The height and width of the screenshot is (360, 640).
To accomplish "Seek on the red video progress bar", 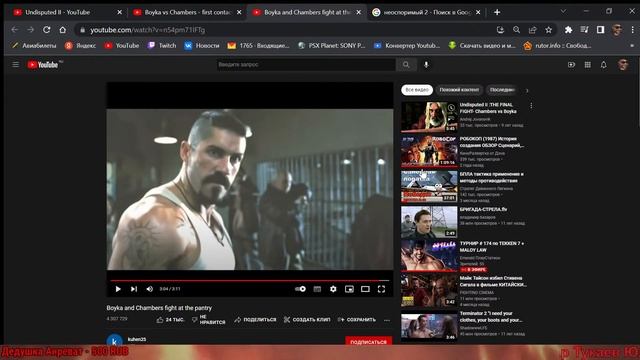I will point(250,281).
